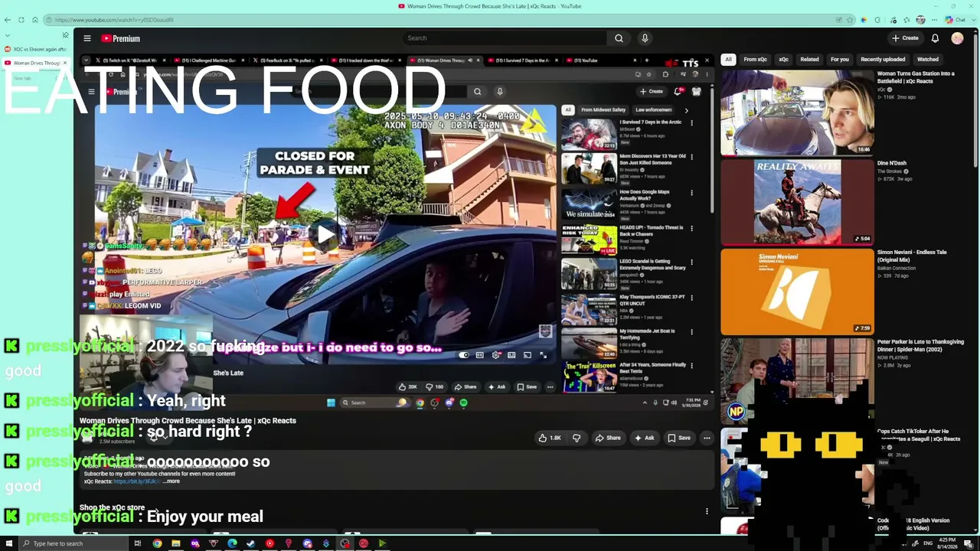The width and height of the screenshot is (980, 551).
Task: Click the Windows taskbar search box
Action: click(74, 544)
